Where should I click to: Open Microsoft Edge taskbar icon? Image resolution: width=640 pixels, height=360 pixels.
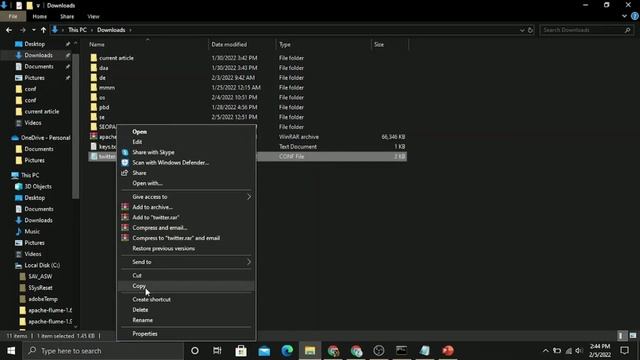pyautogui.click(x=287, y=351)
